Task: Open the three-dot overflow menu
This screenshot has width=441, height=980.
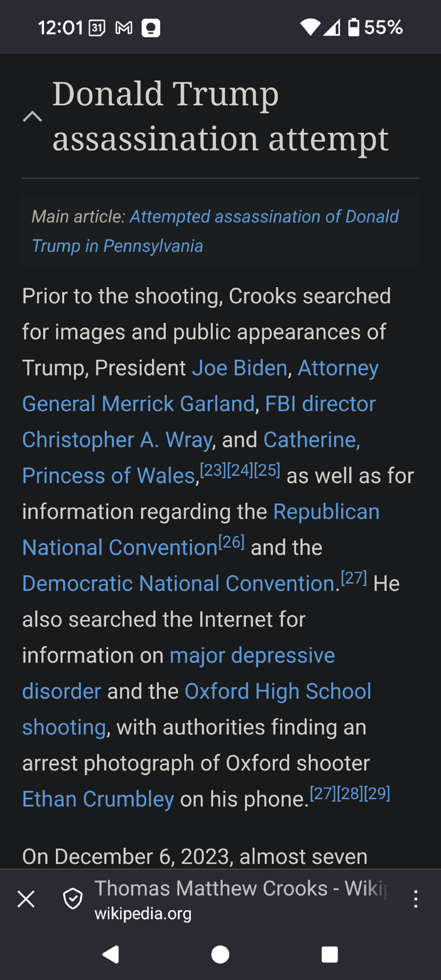Action: (416, 899)
